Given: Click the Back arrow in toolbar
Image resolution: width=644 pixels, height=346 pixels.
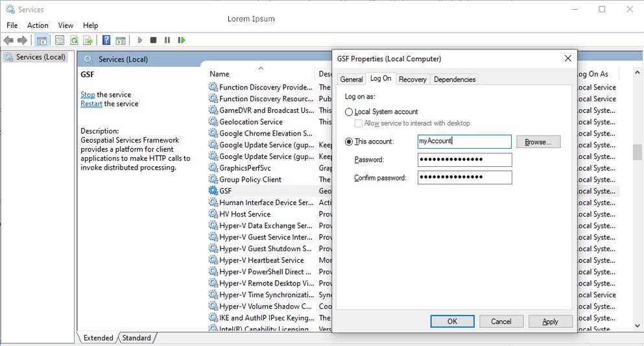Looking at the screenshot, I should 8,40.
